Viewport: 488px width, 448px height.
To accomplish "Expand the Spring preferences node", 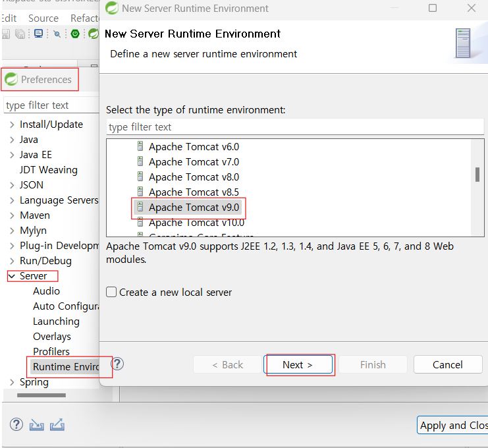I will (12, 382).
